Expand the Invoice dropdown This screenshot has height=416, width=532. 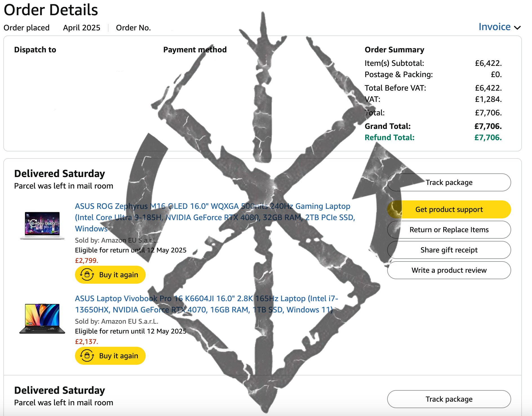click(x=500, y=27)
